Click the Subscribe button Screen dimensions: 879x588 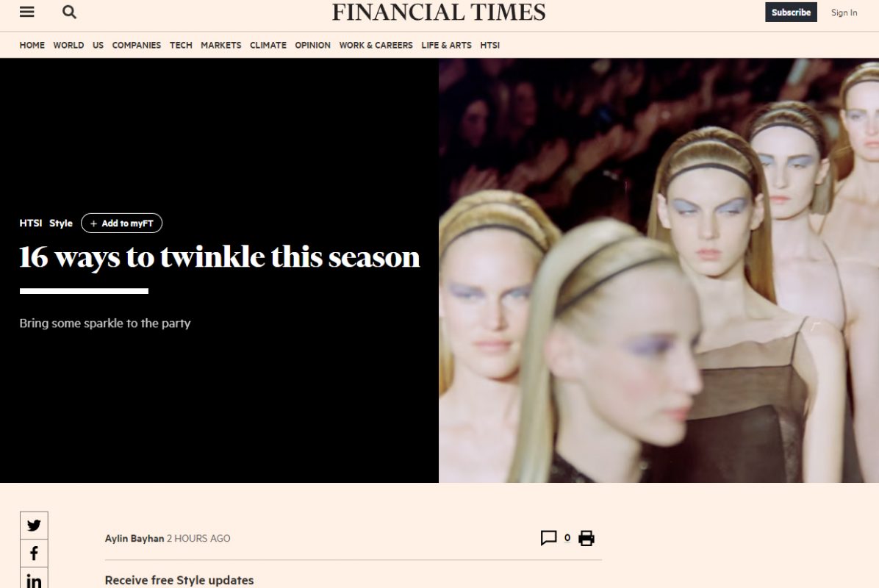791,12
